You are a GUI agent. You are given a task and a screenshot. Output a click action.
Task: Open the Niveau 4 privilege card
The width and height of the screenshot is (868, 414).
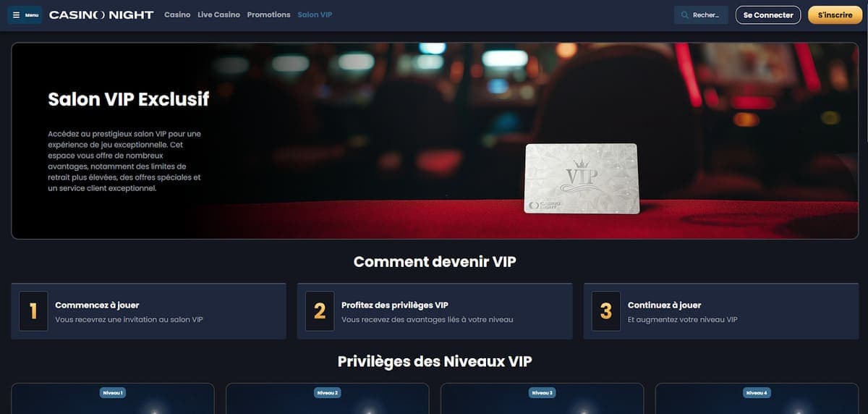757,399
